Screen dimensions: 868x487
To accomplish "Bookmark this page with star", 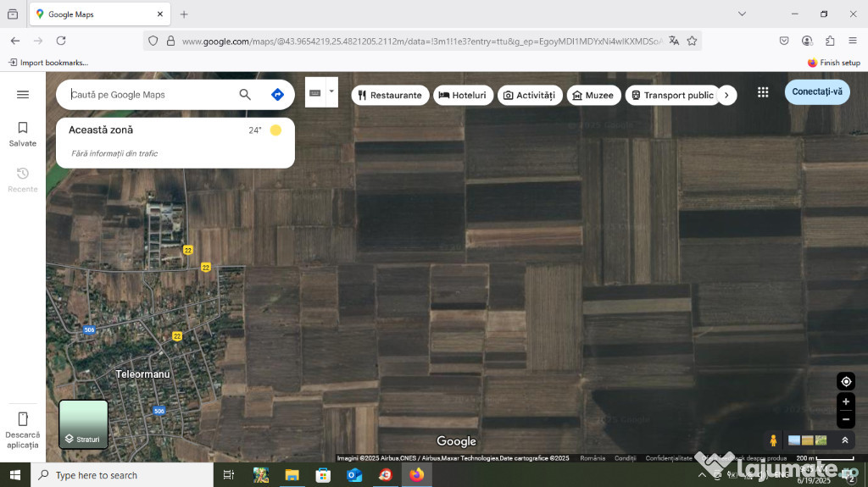I will tap(692, 41).
